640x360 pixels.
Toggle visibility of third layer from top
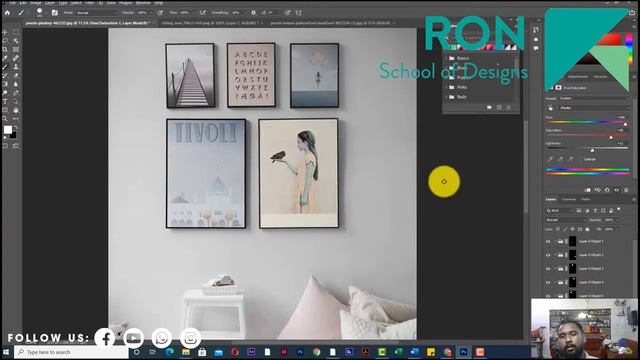pos(548,269)
